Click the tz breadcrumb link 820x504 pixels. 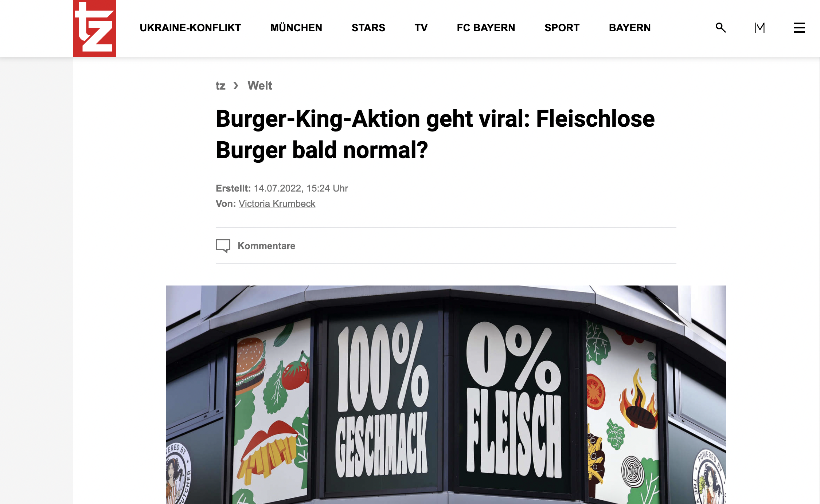click(220, 86)
